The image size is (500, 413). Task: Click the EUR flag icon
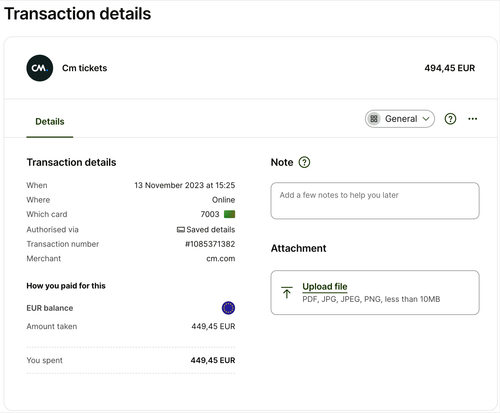coord(228,308)
